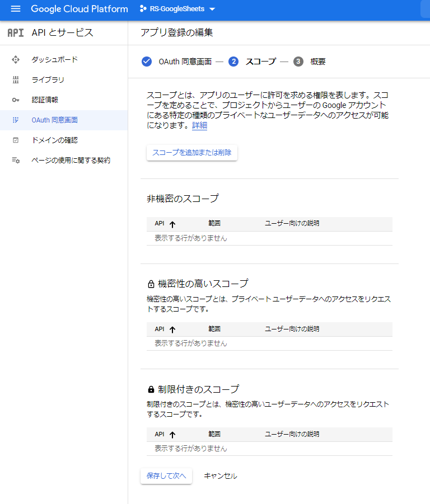
Task: Click 範囲 header in 非機密のスコープ table
Action: coord(214,223)
